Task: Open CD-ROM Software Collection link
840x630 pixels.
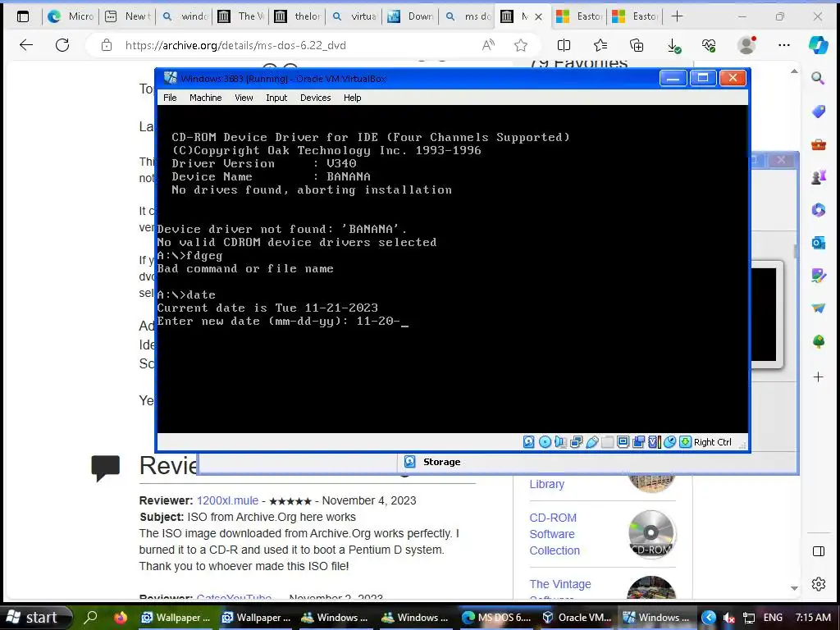Action: tap(555, 534)
